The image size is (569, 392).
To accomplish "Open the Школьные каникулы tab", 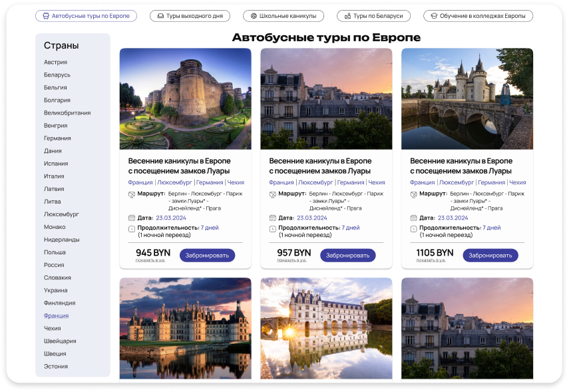I will pyautogui.click(x=284, y=16).
